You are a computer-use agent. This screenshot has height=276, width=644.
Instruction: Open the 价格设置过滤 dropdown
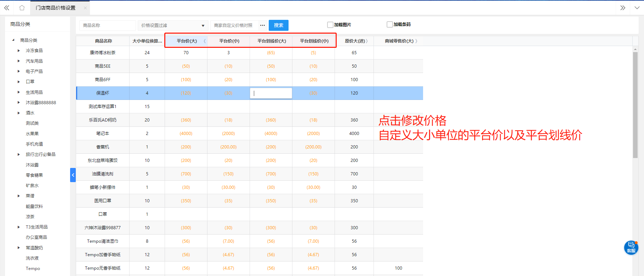173,26
